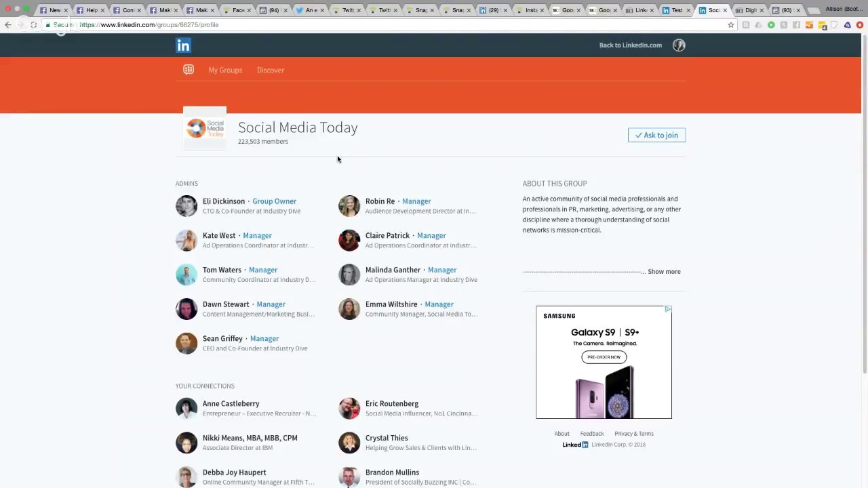Click 'Associate Director at IBM' text

point(237,448)
